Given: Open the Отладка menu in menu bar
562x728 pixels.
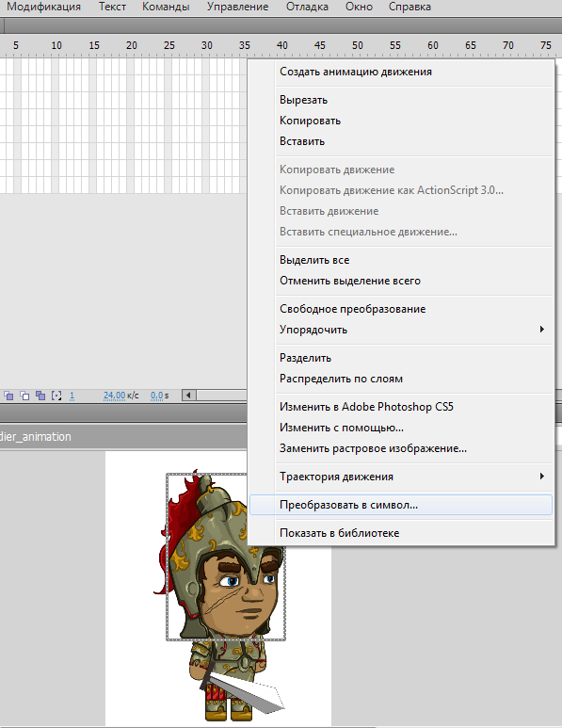Looking at the screenshot, I should pos(307,7).
